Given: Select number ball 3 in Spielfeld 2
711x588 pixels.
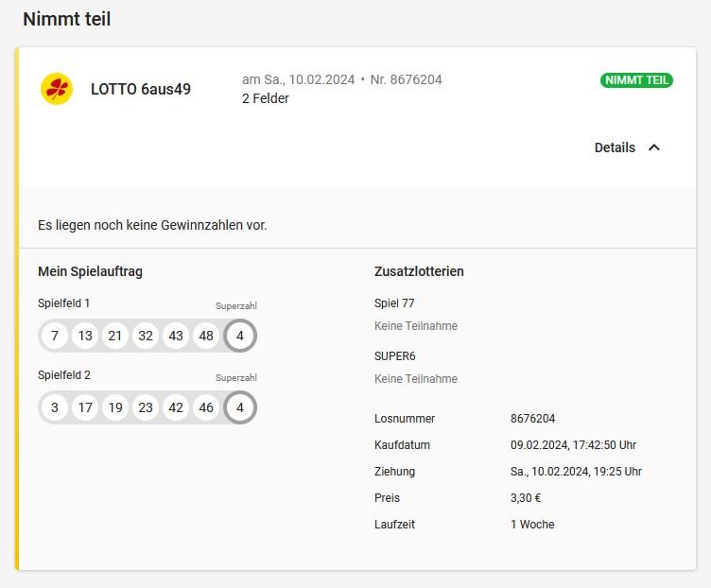Looking at the screenshot, I should click(x=55, y=407).
